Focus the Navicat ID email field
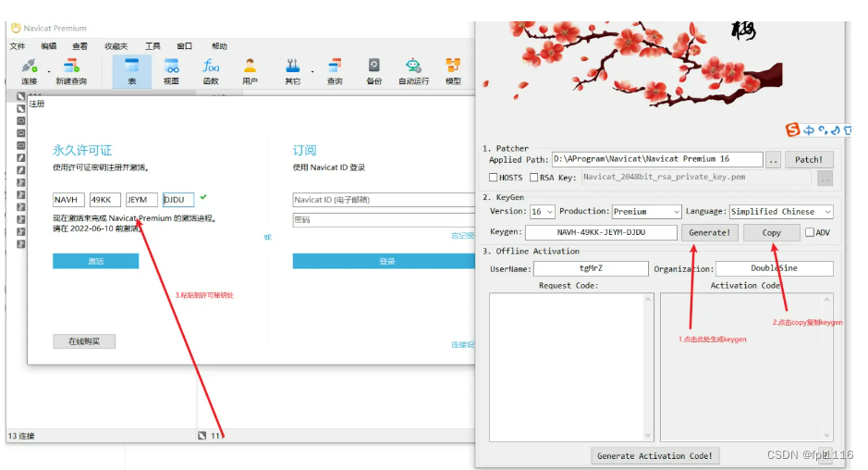 click(x=385, y=200)
